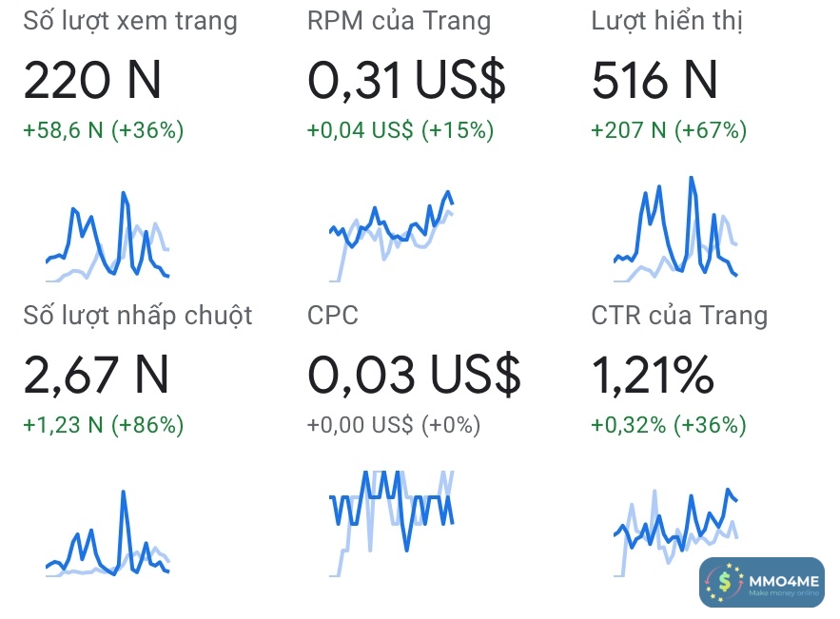Click the +1,23 N (+86%) change text

tap(104, 425)
